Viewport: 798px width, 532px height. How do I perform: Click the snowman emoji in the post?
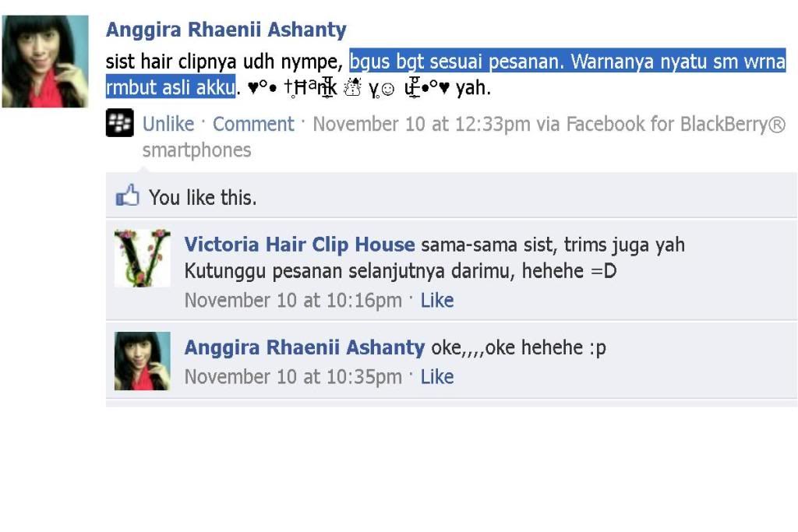[x=352, y=87]
